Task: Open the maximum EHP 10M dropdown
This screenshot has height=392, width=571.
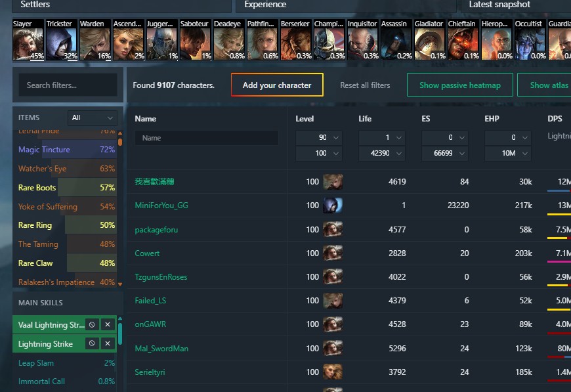Action: tap(507, 154)
